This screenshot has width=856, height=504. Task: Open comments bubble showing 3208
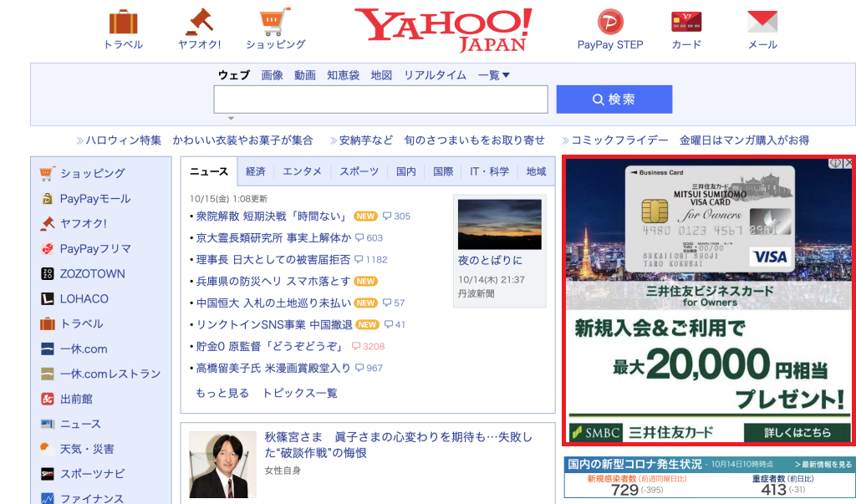point(369,346)
